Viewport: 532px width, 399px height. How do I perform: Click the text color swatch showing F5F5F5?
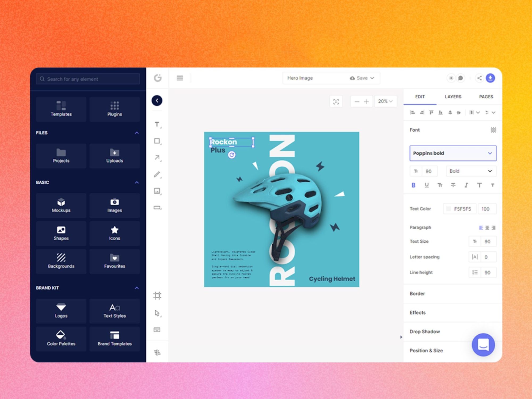click(x=448, y=209)
